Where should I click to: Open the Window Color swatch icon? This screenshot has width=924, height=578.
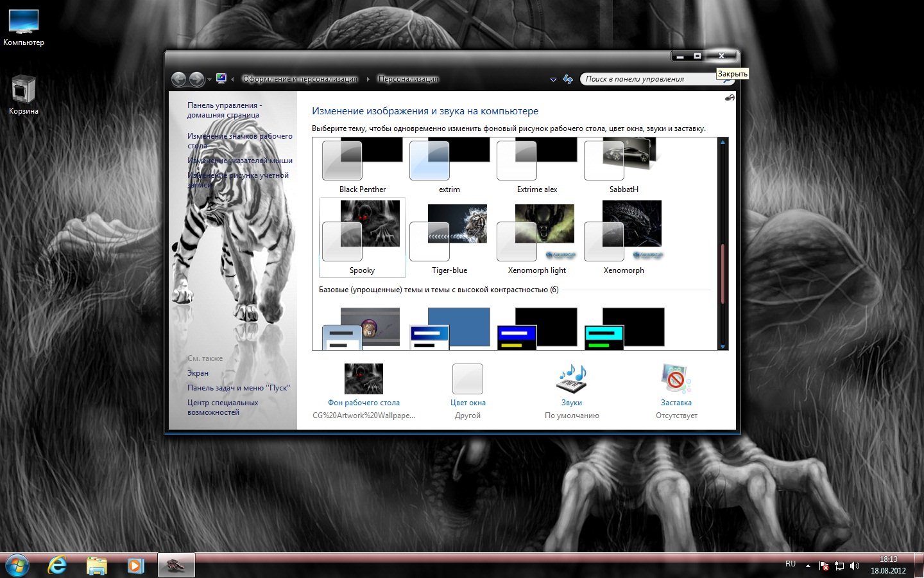click(x=468, y=379)
